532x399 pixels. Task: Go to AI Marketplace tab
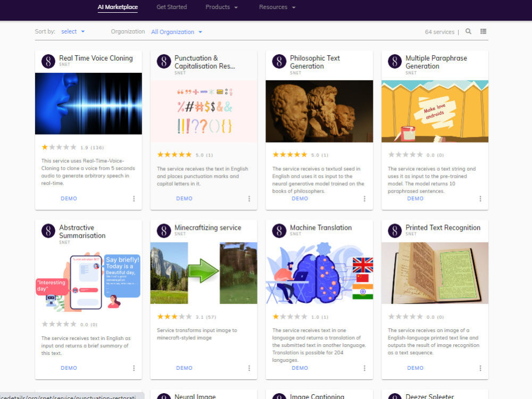(118, 7)
